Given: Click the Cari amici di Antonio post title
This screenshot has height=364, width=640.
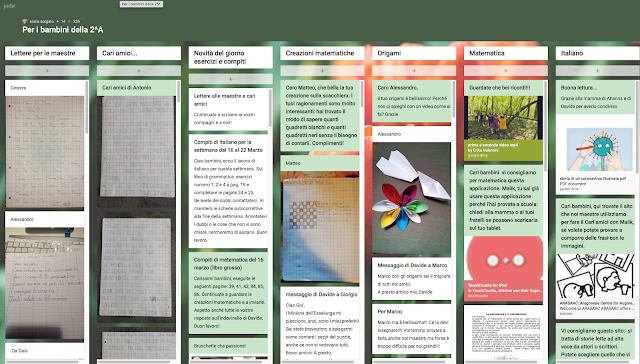Looking at the screenshot, I should [127, 88].
